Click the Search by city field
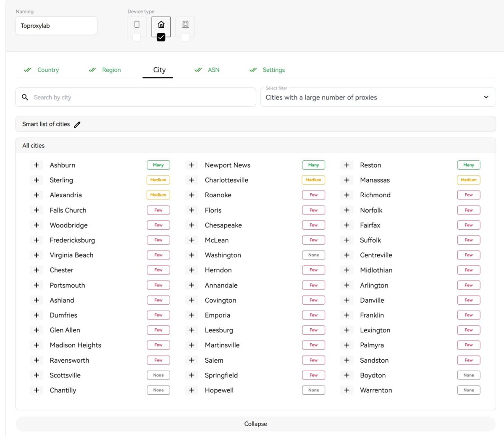 (x=136, y=97)
